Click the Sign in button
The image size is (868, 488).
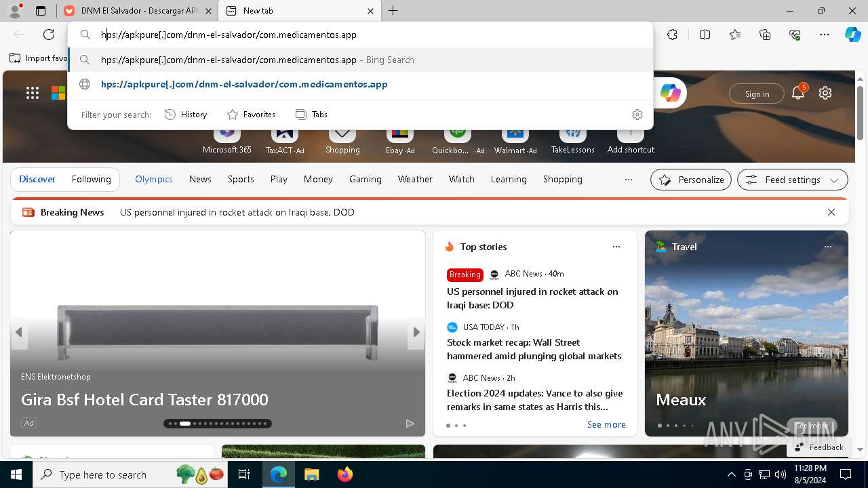(x=757, y=94)
